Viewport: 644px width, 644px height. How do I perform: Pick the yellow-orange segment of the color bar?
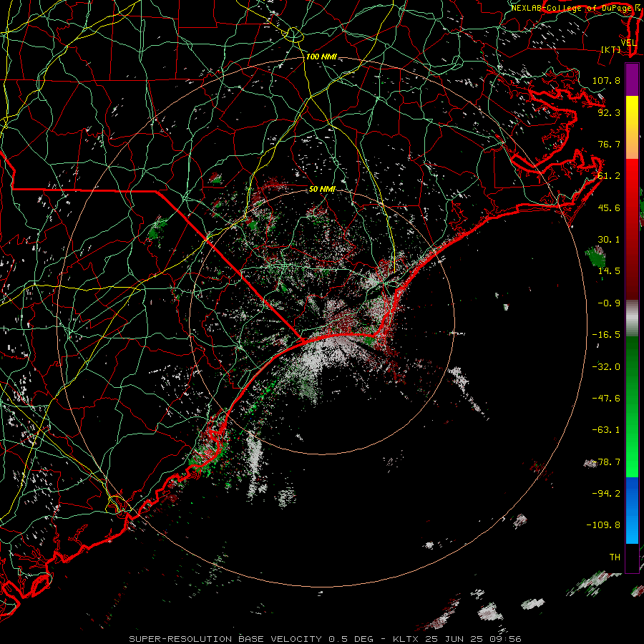[632, 127]
